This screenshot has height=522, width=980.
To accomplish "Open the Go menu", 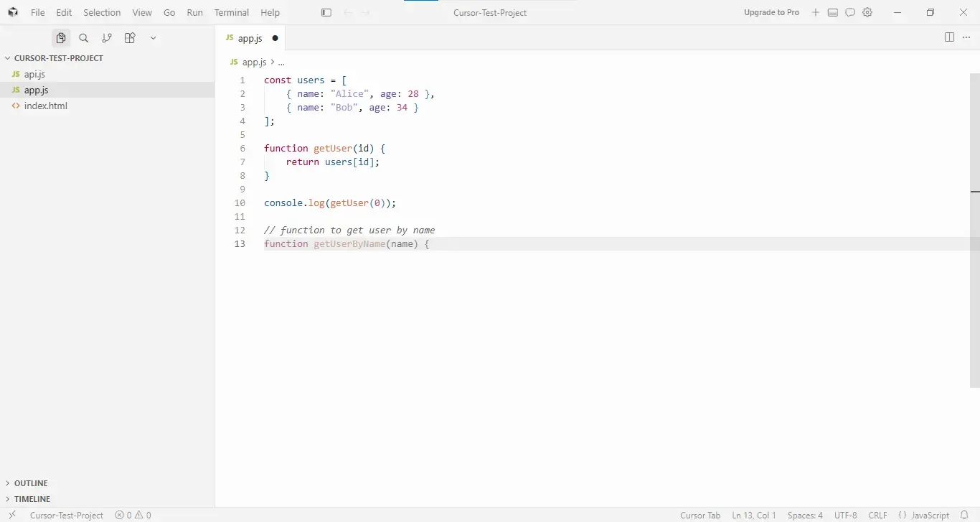I will point(169,12).
